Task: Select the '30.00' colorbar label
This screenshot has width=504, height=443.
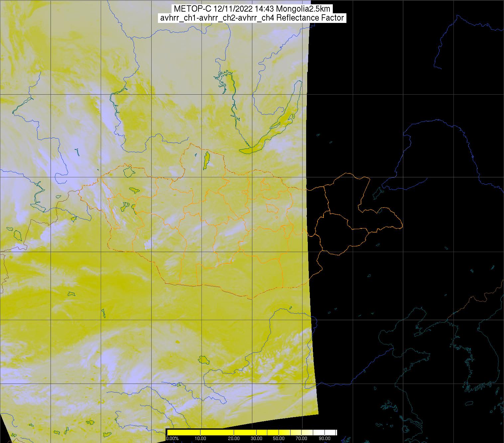Action: [x=257, y=438]
